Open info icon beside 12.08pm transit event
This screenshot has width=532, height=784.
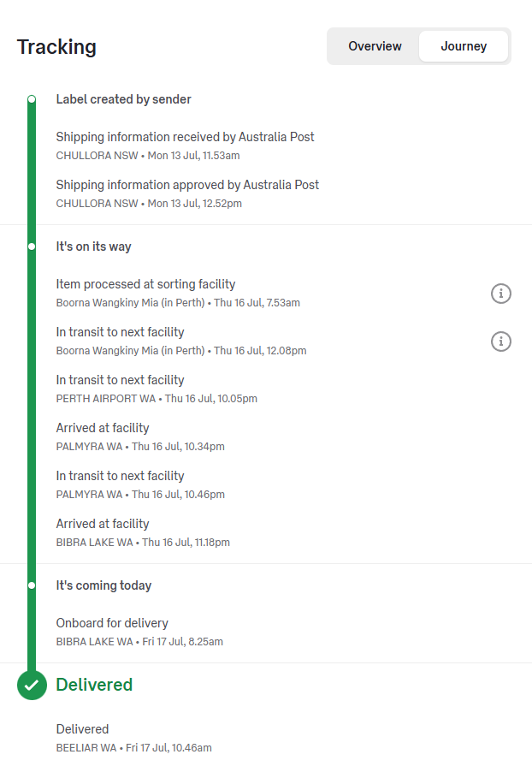click(501, 342)
